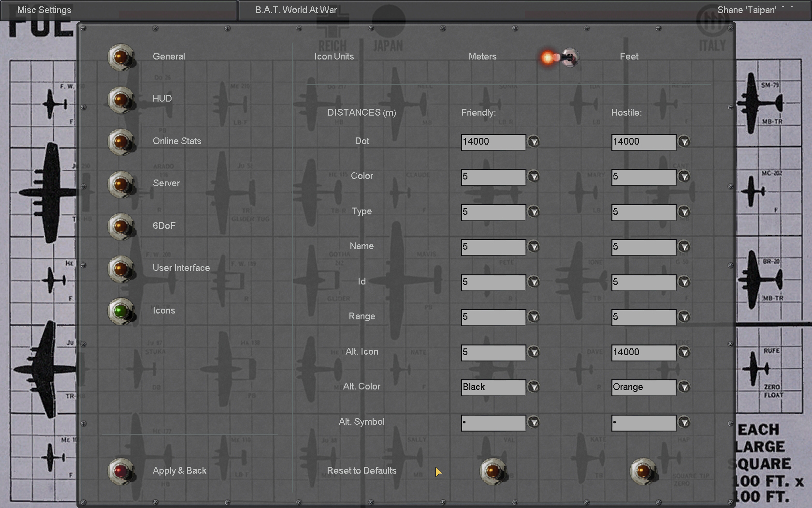Screen dimensions: 812x508
Task: Click Friendly Name distance field
Action: click(x=493, y=247)
